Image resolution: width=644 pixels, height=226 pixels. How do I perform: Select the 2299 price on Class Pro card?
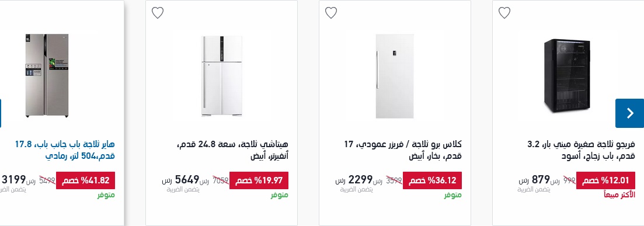360,179
